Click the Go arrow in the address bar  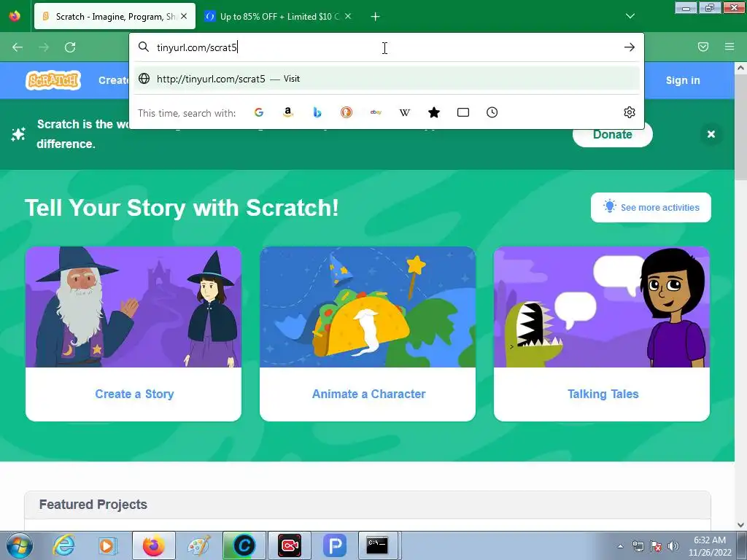pyautogui.click(x=630, y=47)
